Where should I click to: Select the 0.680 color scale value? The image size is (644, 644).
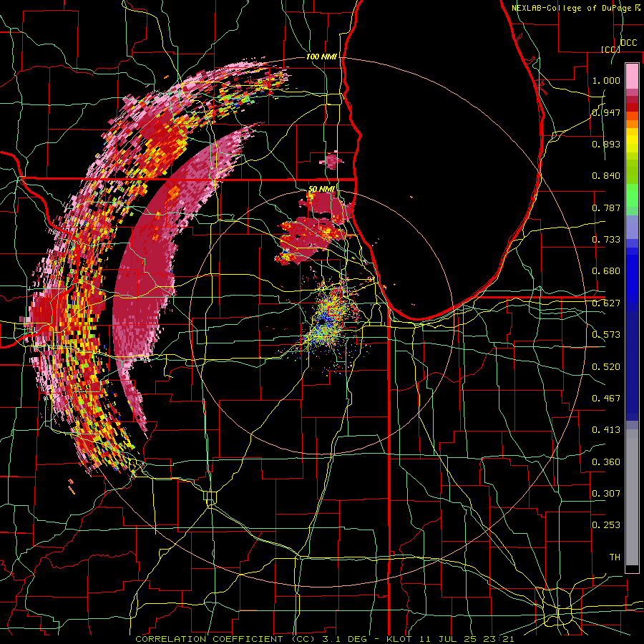[606, 271]
